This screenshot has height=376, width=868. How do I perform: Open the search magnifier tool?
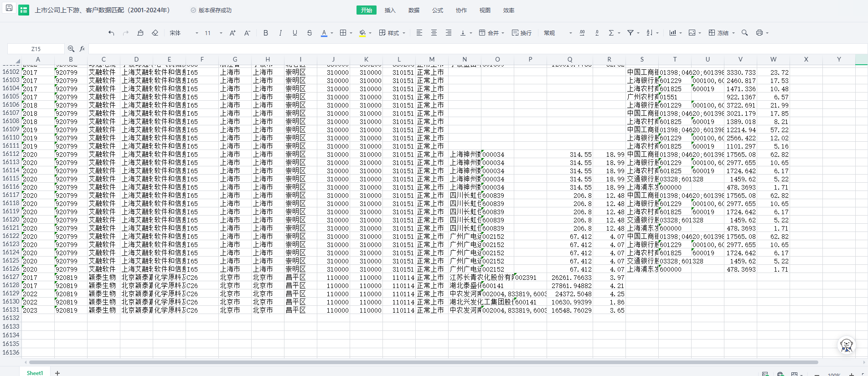click(744, 33)
